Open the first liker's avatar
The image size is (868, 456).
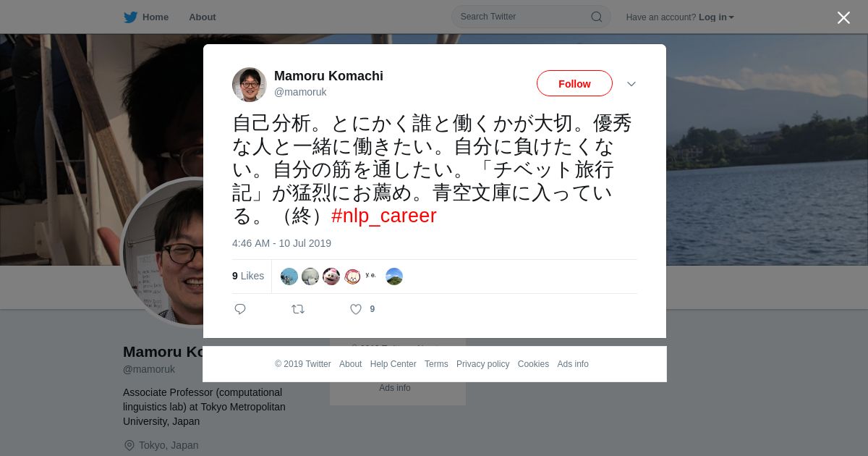click(x=289, y=276)
